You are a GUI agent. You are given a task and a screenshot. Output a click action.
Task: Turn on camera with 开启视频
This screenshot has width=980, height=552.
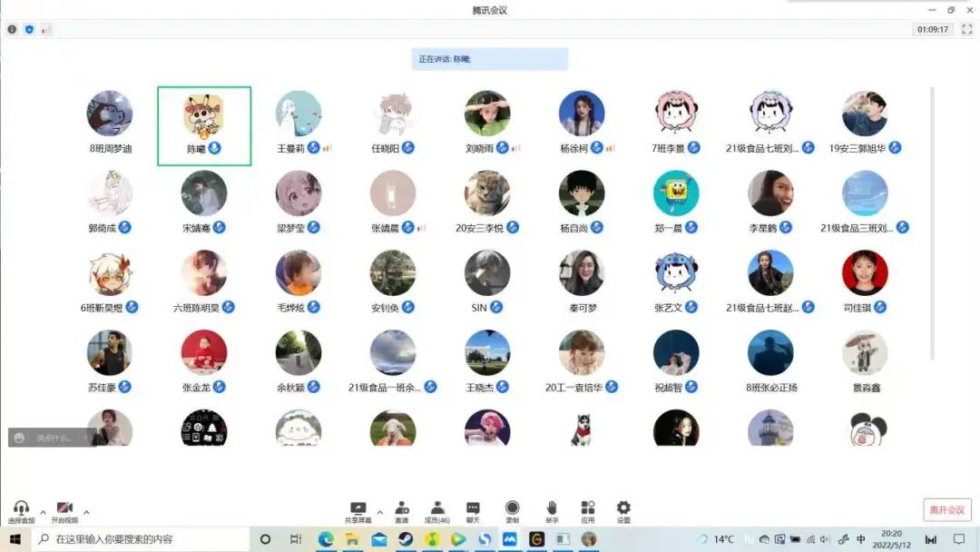64,510
